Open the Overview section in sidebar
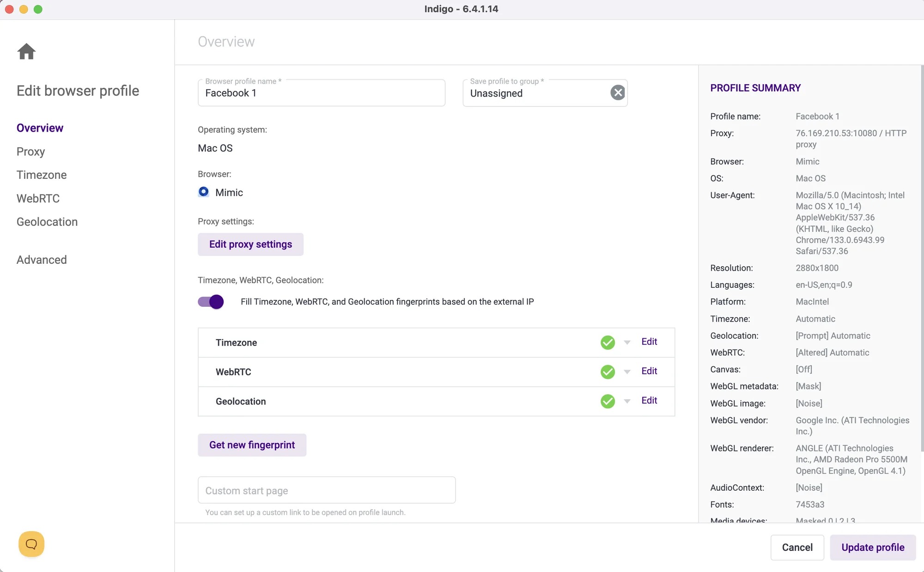 point(40,128)
